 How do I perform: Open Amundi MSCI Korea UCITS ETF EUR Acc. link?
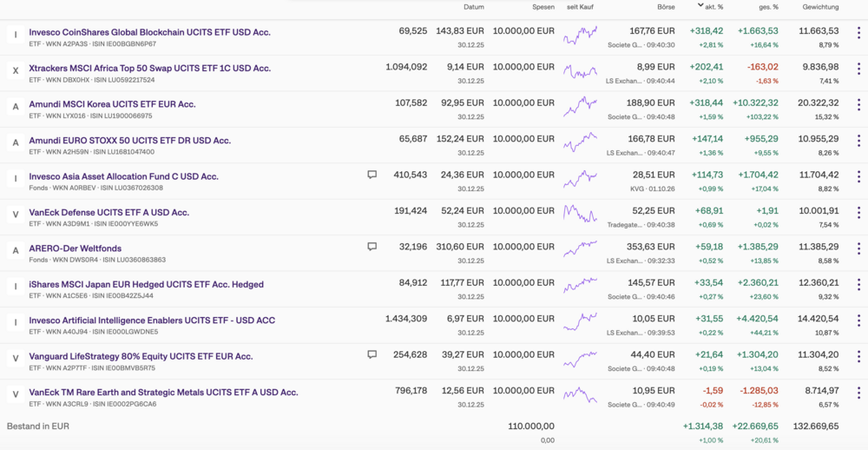click(x=112, y=104)
